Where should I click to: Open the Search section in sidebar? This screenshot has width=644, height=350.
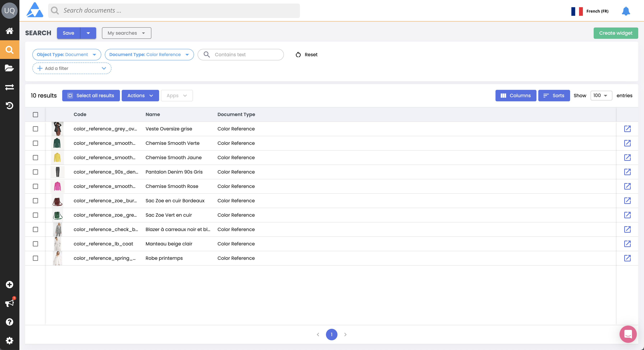click(x=10, y=49)
